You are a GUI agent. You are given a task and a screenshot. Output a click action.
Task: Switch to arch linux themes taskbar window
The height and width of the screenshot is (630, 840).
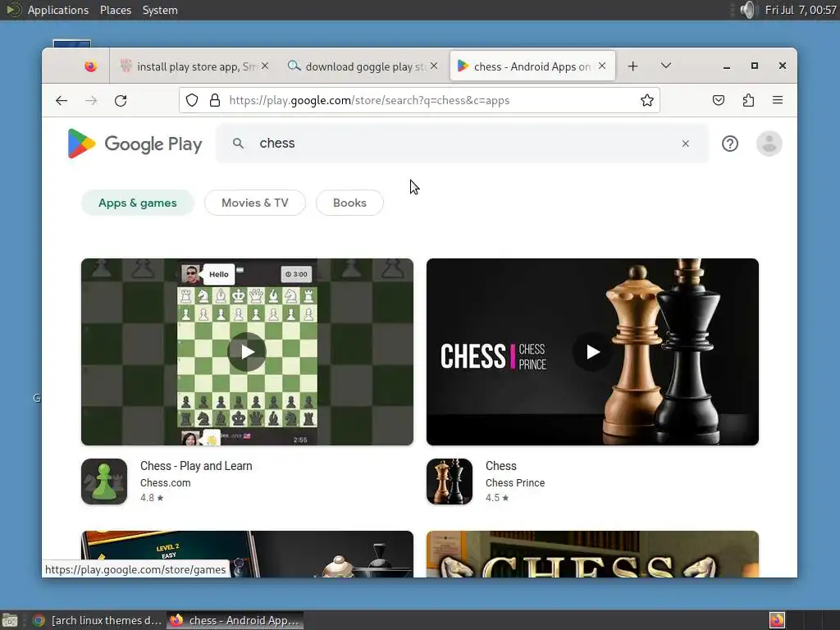pos(98,620)
